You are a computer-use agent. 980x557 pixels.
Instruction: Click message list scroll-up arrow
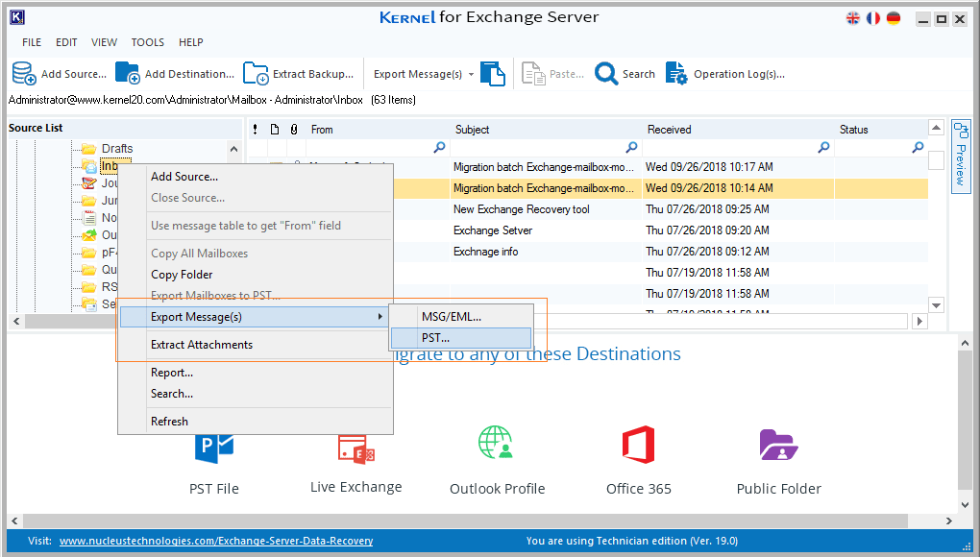pos(936,128)
